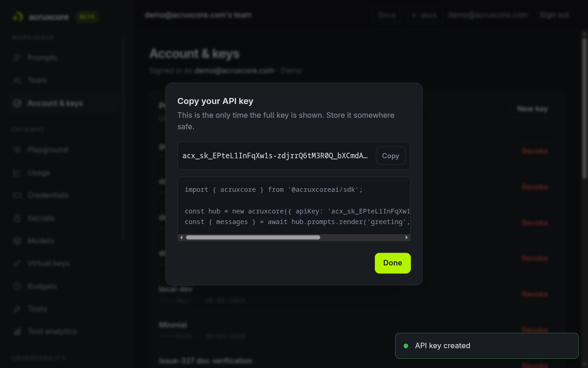Open Virtual keys via its key icon
The width and height of the screenshot is (588, 368).
click(x=17, y=263)
